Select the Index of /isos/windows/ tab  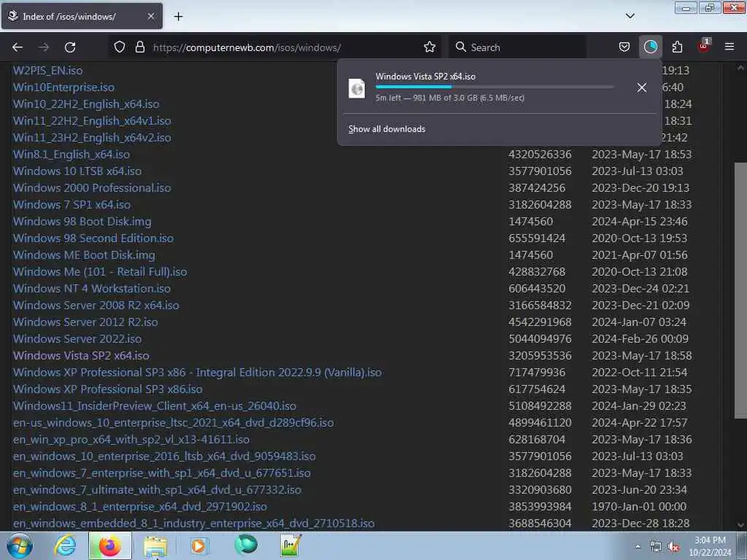coord(82,17)
